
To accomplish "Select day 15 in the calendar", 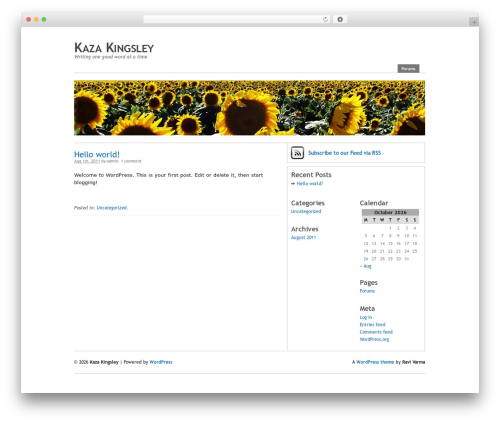I will tap(390, 243).
